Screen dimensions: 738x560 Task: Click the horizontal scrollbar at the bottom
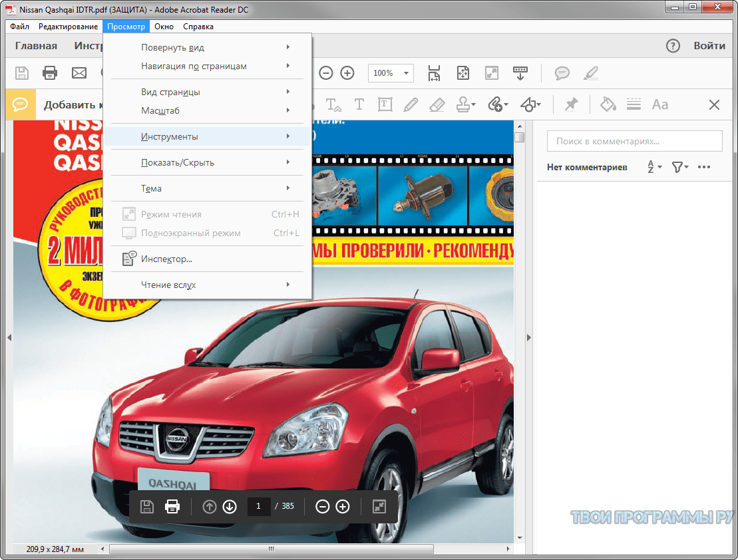pos(271,549)
